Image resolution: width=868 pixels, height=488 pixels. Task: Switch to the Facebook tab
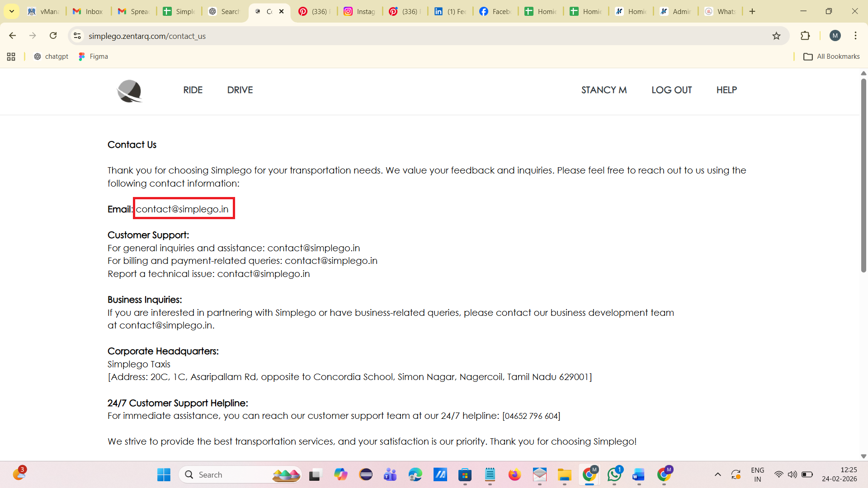click(495, 11)
